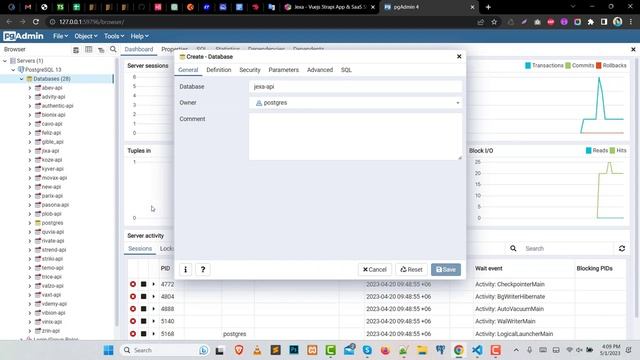This screenshot has width=640, height=360.
Task: Click the refresh icon next to Server activity search
Action: tap(622, 248)
